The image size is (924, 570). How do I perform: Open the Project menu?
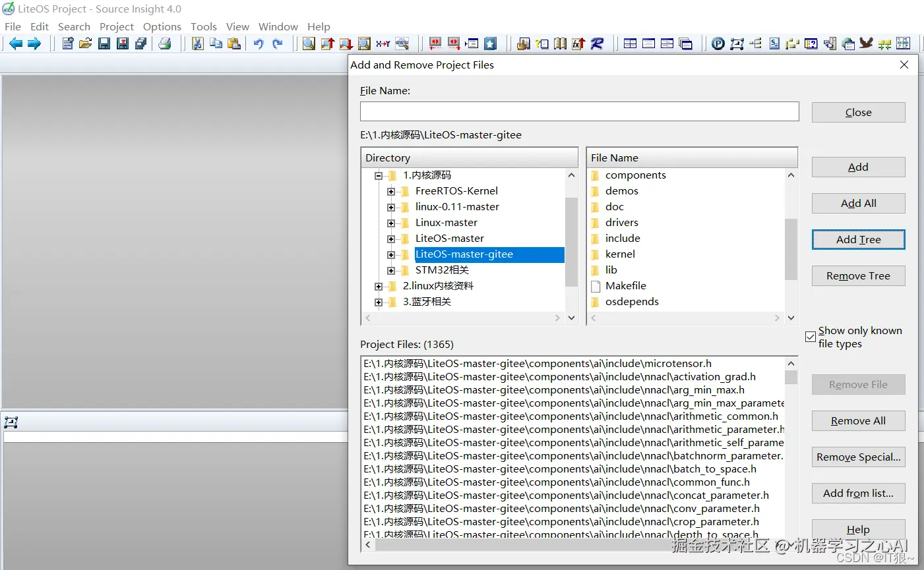(x=117, y=26)
